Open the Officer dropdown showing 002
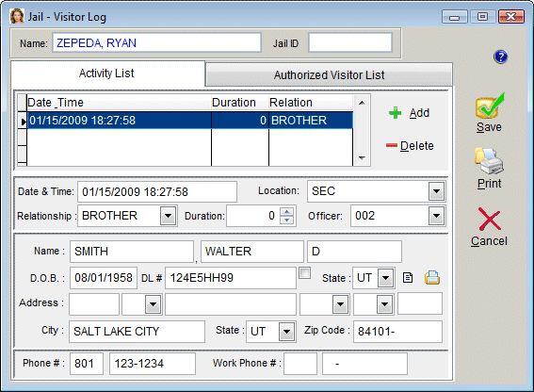 coord(436,216)
